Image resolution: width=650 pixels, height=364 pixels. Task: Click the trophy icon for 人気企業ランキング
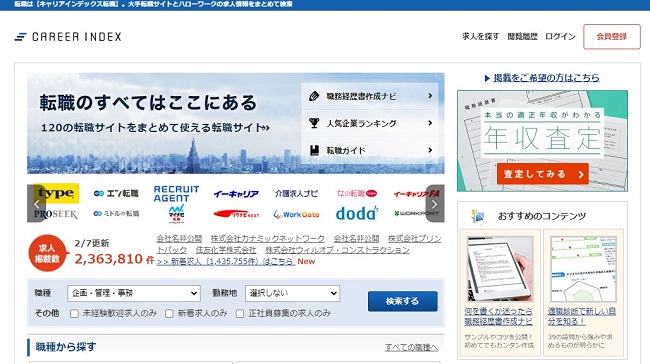coord(314,123)
